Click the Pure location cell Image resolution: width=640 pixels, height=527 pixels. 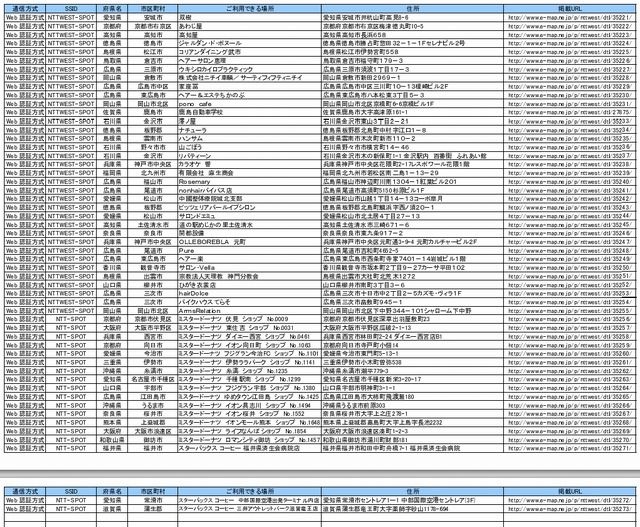pos(249,251)
